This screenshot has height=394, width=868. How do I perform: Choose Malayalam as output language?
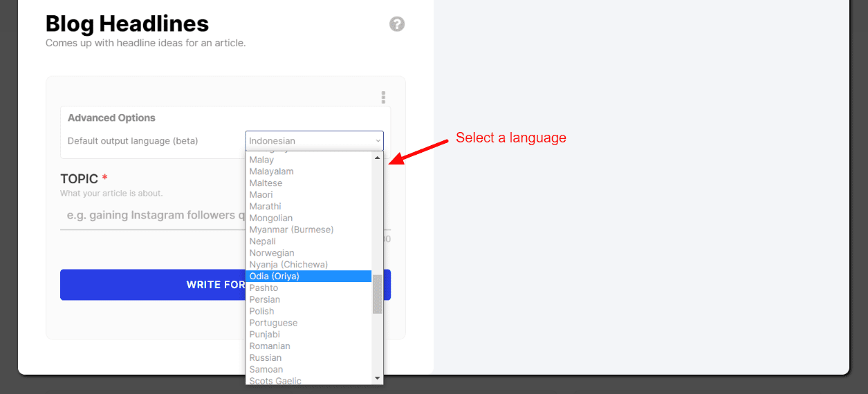(x=271, y=171)
